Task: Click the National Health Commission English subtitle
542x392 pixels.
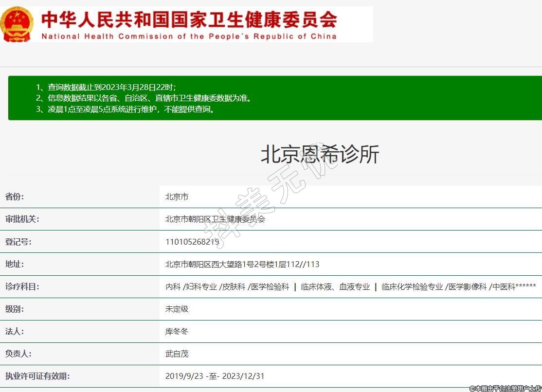Action: pos(189,36)
